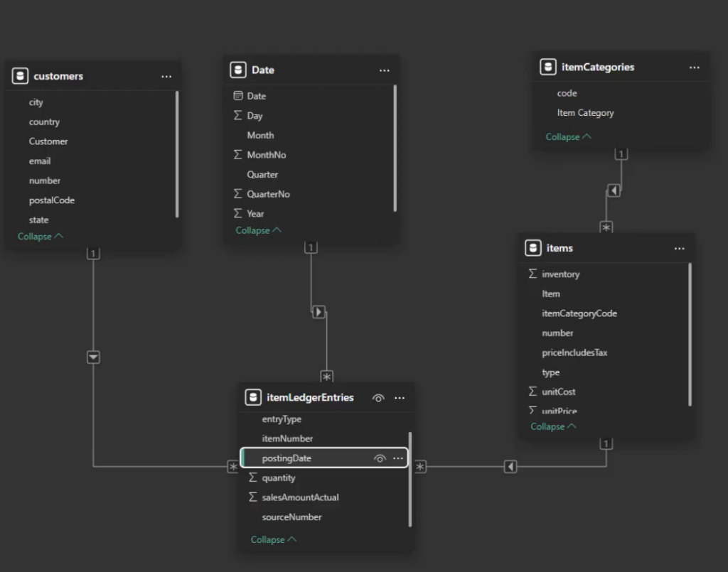This screenshot has width=728, height=572.
Task: Click the Date table header icon
Action: 238,70
